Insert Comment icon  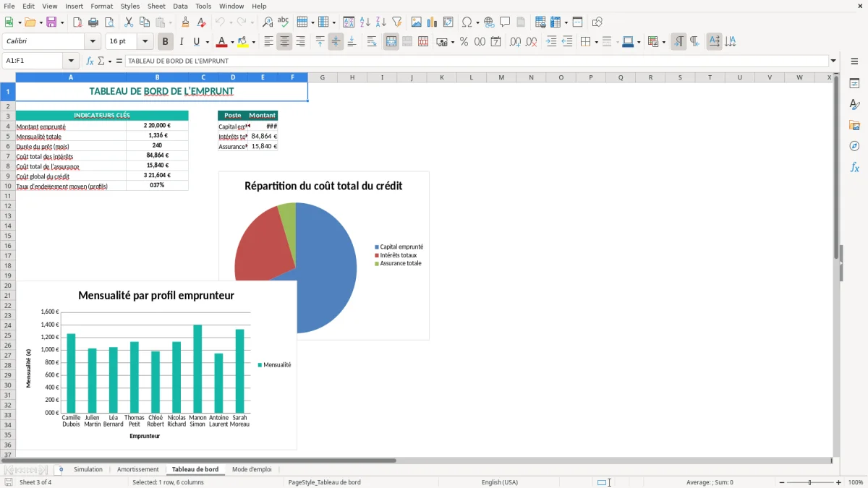(x=505, y=22)
